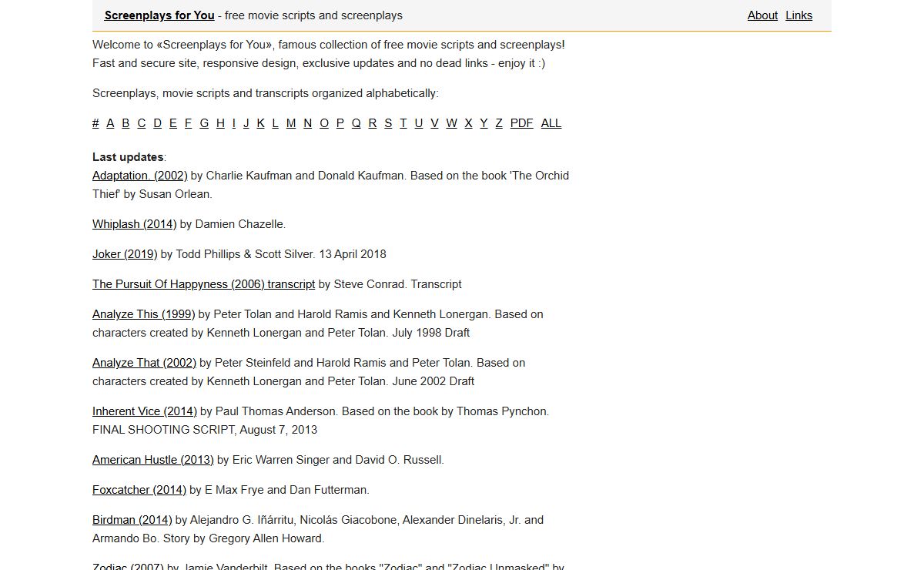Viewport: 924px width, 570px height.
Task: Browse scripts starting with E
Action: 173,123
